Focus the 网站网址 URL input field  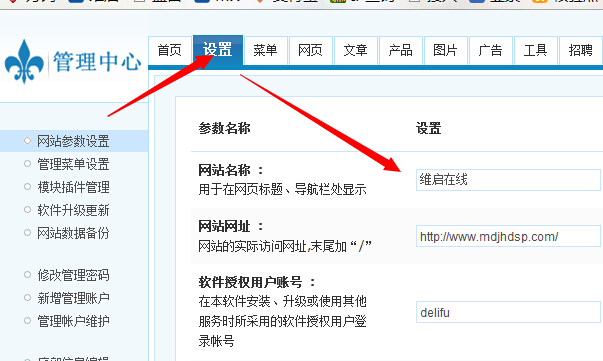[x=508, y=236]
